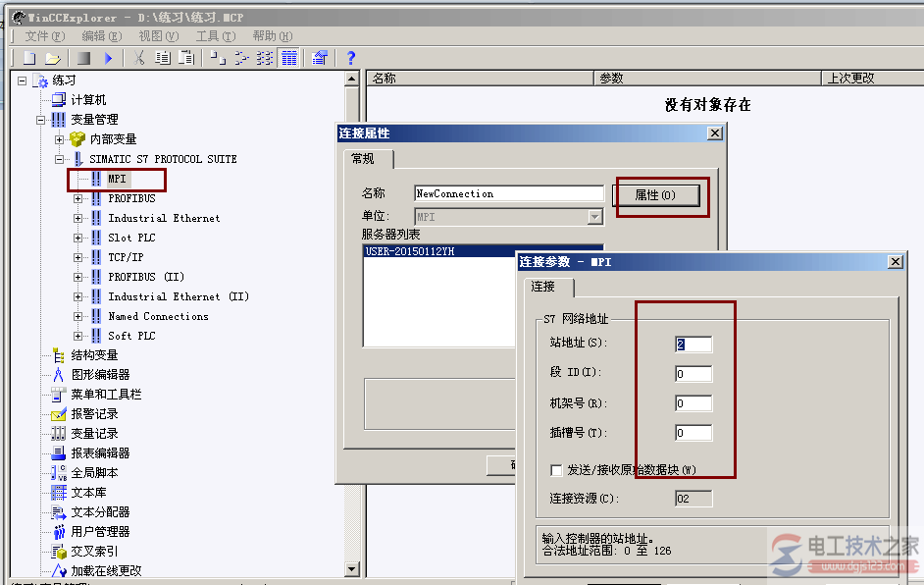
Task: Switch to small icons view
Action: [241, 58]
